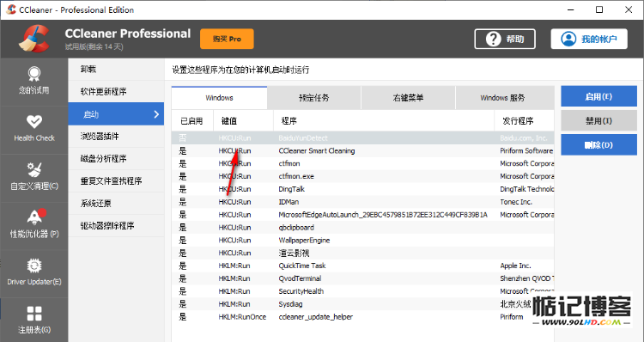Open 重复文件查找程序 tool

pyautogui.click(x=116, y=180)
